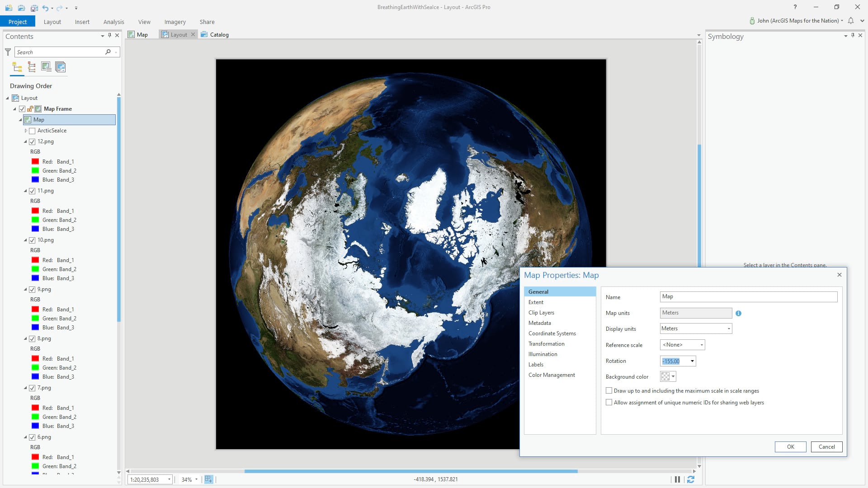Viewport: 868px width, 488px height.
Task: Click the New Project icon in quick access toolbar
Action: (x=9, y=8)
